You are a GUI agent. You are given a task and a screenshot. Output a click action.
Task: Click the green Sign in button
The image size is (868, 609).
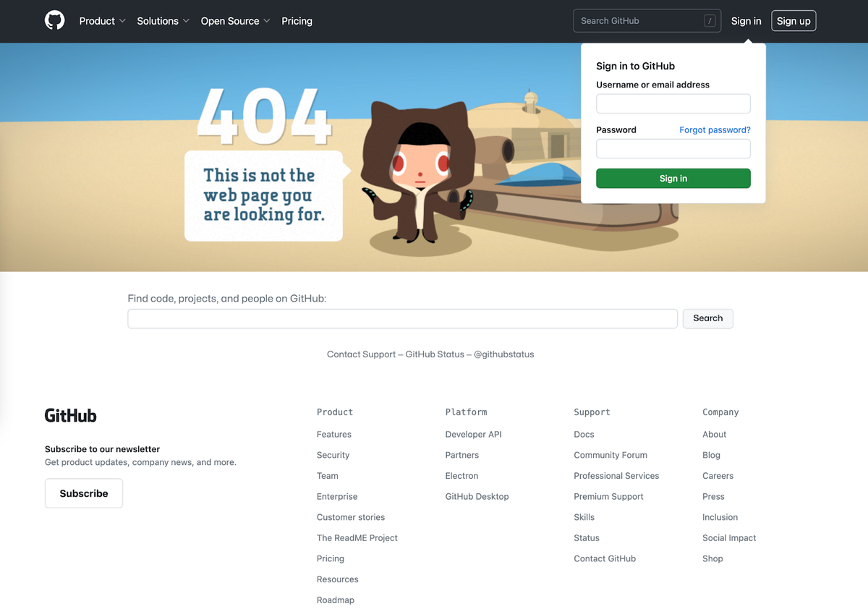coord(673,179)
